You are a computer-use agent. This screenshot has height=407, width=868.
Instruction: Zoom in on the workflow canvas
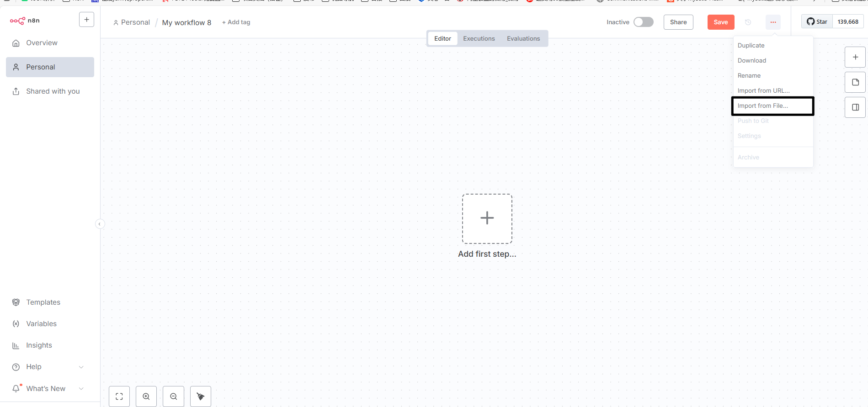point(146,396)
